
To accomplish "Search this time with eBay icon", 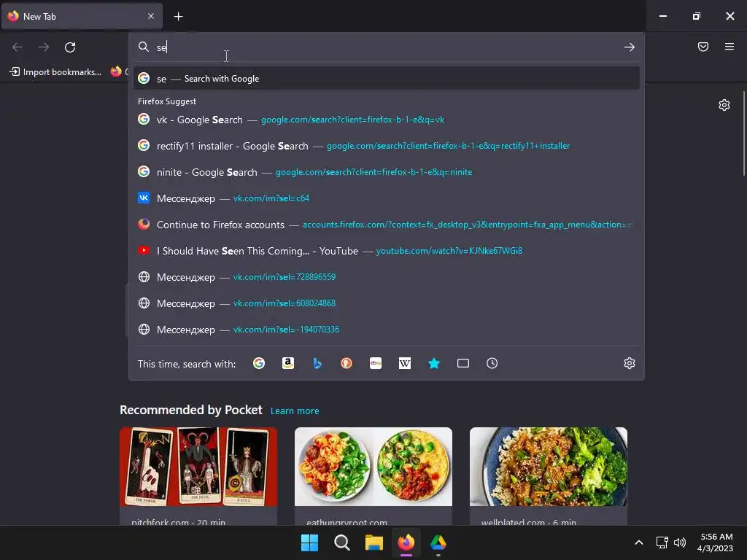I will point(376,363).
